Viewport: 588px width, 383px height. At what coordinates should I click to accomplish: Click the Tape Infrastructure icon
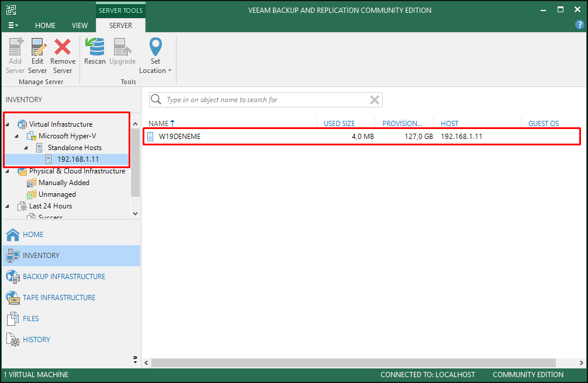click(x=13, y=298)
